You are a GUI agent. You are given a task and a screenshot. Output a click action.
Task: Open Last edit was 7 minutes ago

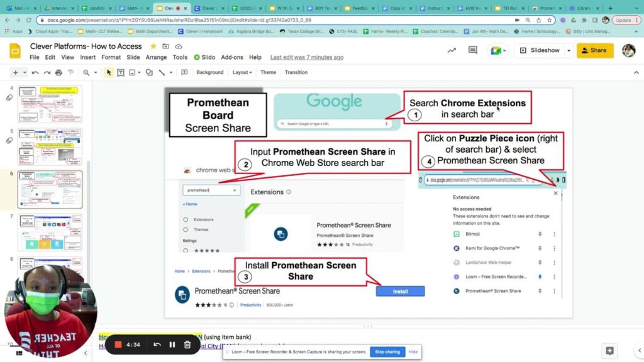307,57
